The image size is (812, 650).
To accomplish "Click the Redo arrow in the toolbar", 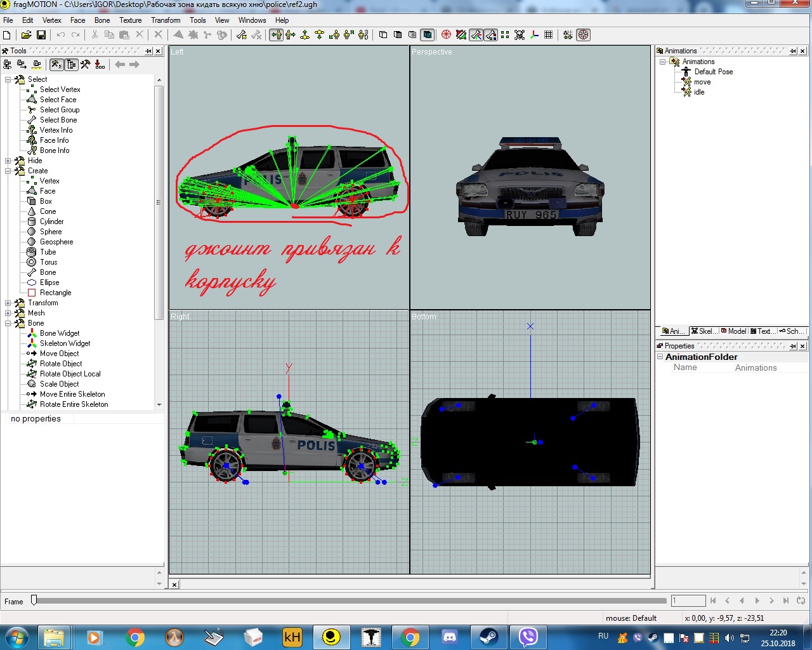I will (x=75, y=35).
